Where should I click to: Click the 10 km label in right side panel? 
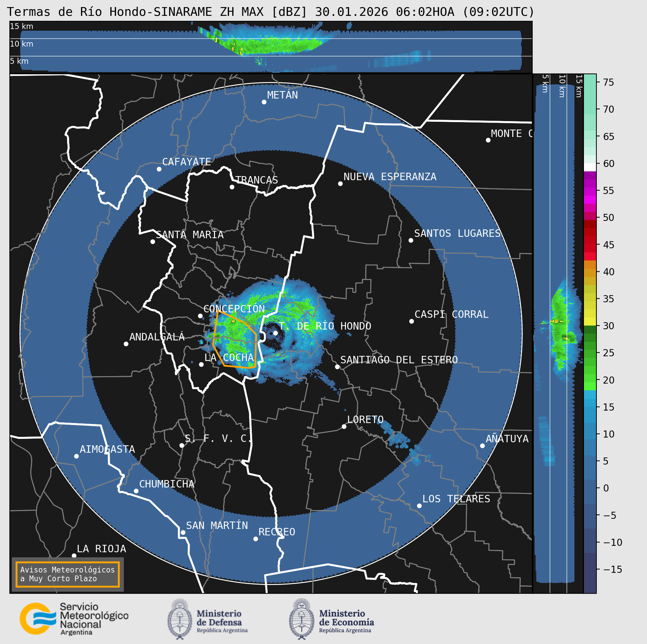click(562, 86)
